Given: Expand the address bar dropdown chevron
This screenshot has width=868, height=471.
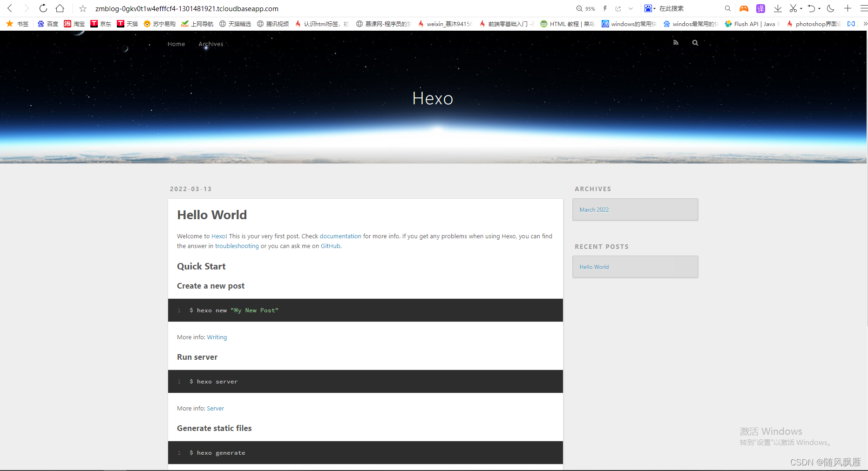Looking at the screenshot, I should tap(631, 8).
